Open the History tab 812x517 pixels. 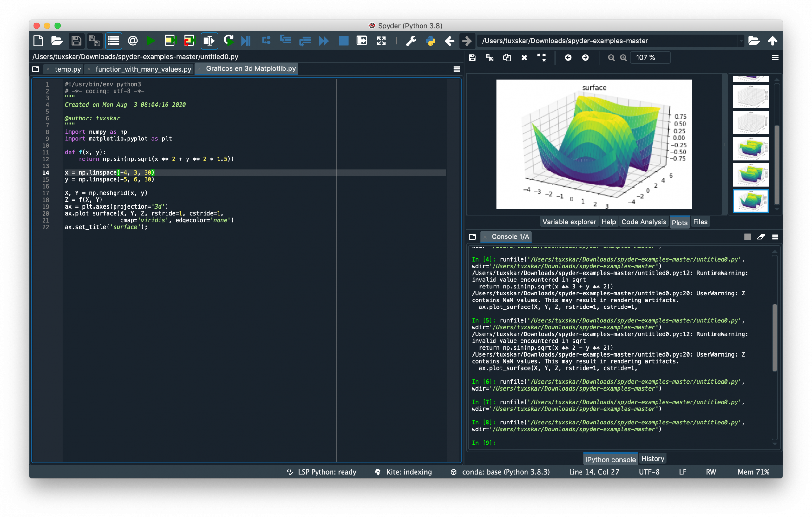pyautogui.click(x=652, y=459)
